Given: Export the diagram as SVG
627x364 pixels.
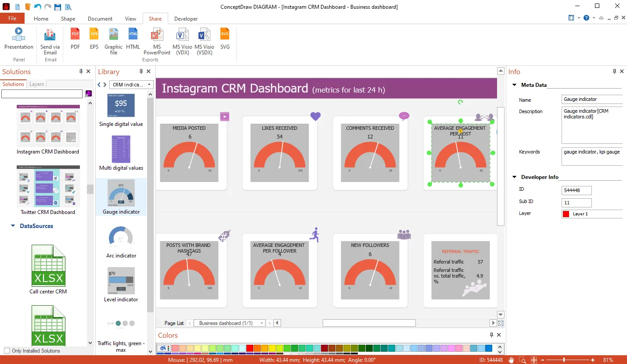Looking at the screenshot, I should coord(224,40).
